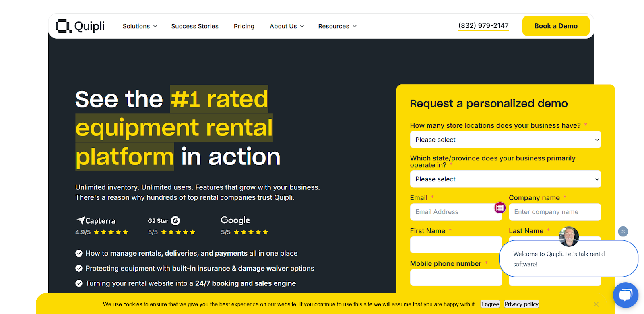Click the '#1 rated' highlighted headline text
Screen dimensions: 644x314
[219, 99]
